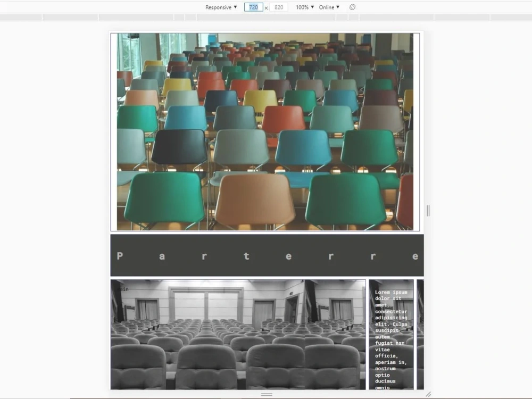
Task: Click the colorful chairs hero image
Action: (265, 131)
